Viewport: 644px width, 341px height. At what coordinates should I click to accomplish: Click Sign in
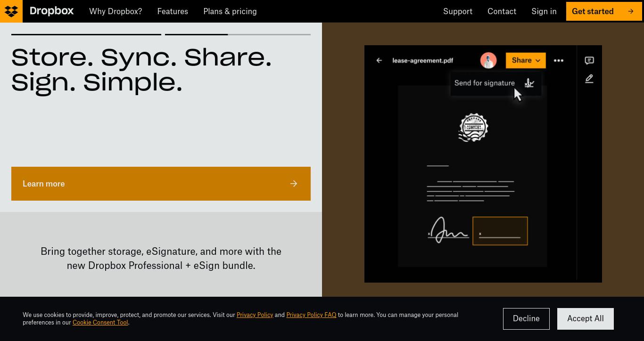point(544,11)
